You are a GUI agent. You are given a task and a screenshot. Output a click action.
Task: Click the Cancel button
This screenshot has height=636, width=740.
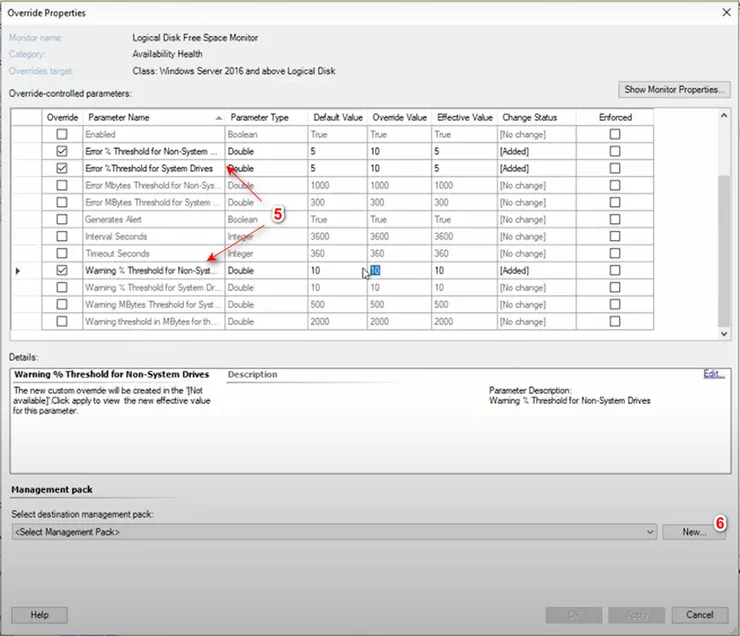pyautogui.click(x=699, y=615)
